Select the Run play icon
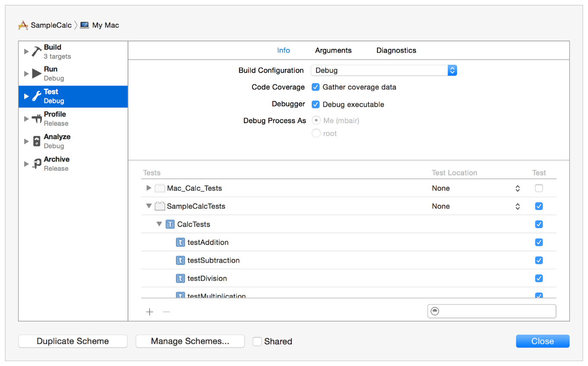588x366 pixels. 37,74
